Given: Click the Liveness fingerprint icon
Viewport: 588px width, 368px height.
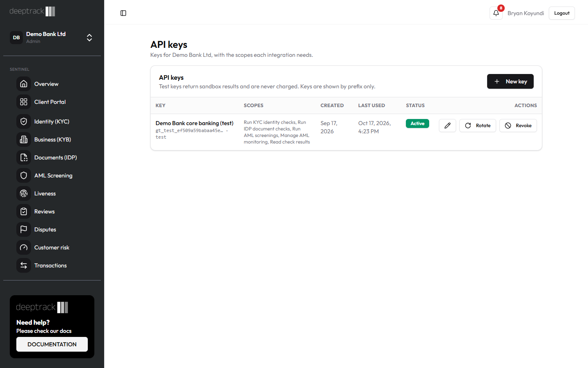Looking at the screenshot, I should point(24,193).
